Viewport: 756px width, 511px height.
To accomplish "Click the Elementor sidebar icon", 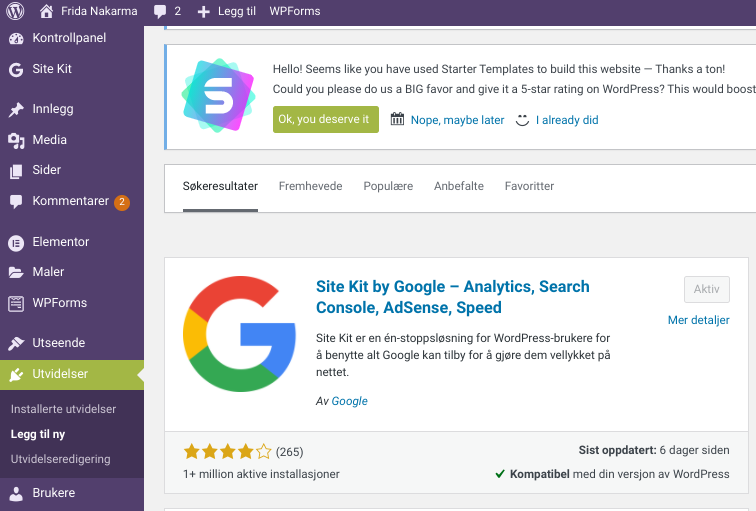I will pyautogui.click(x=16, y=242).
